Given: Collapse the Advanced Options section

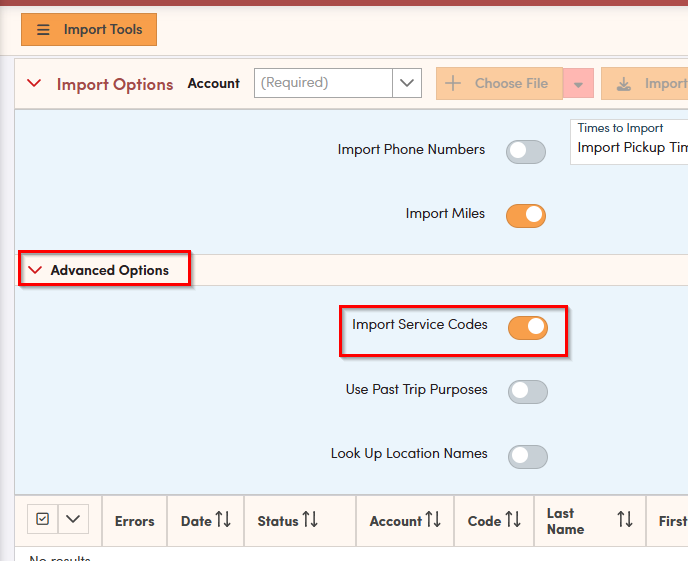Looking at the screenshot, I should point(36,270).
